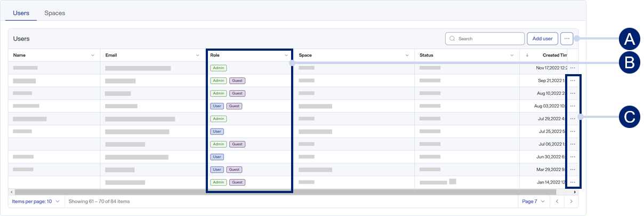Image resolution: width=644 pixels, height=216 pixels.
Task: Open more options for Jul 29,2022 row
Action: click(x=573, y=118)
